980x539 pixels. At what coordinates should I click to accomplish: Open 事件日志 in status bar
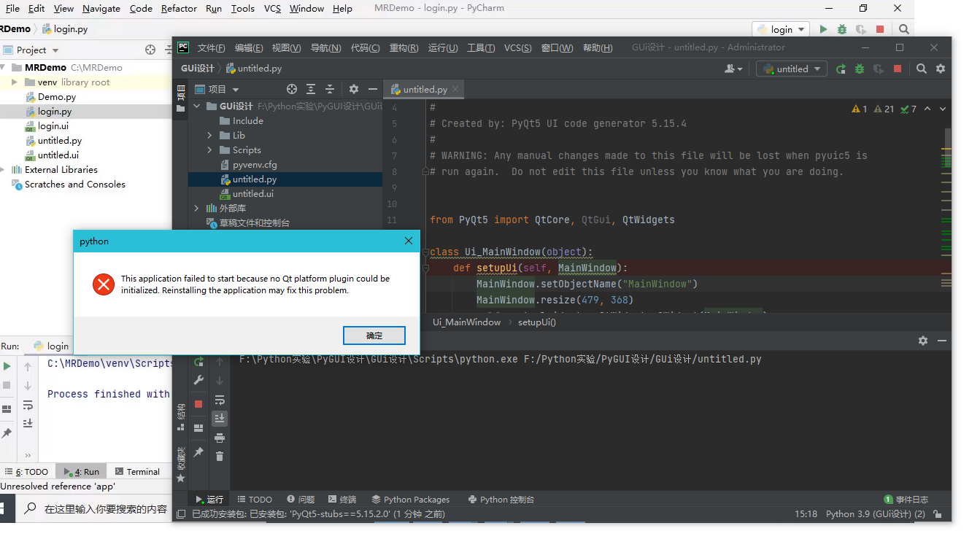click(906, 500)
